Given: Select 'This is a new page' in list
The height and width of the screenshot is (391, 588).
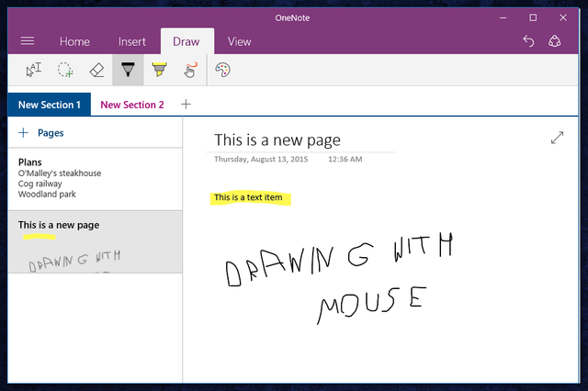Looking at the screenshot, I should 96,241.
